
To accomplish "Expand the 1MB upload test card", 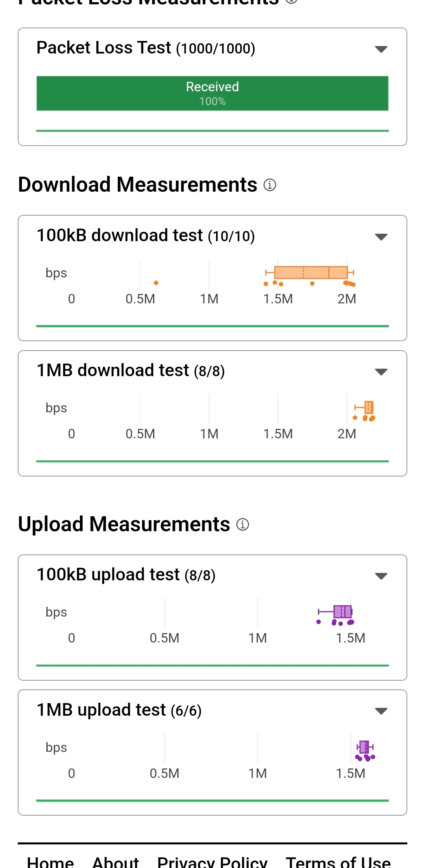I will click(x=381, y=711).
